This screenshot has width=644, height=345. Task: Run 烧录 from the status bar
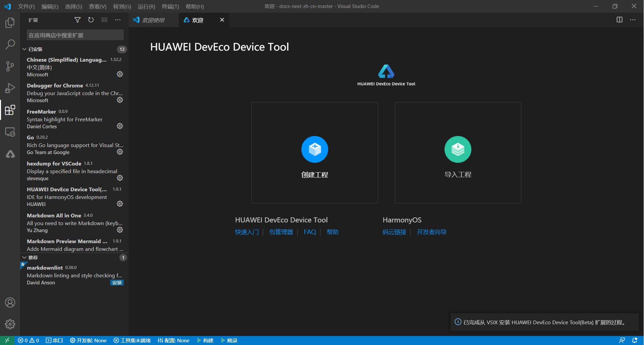click(229, 340)
